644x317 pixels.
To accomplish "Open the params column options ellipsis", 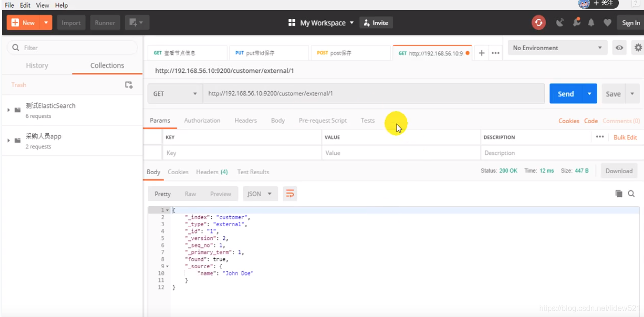I will pyautogui.click(x=600, y=137).
